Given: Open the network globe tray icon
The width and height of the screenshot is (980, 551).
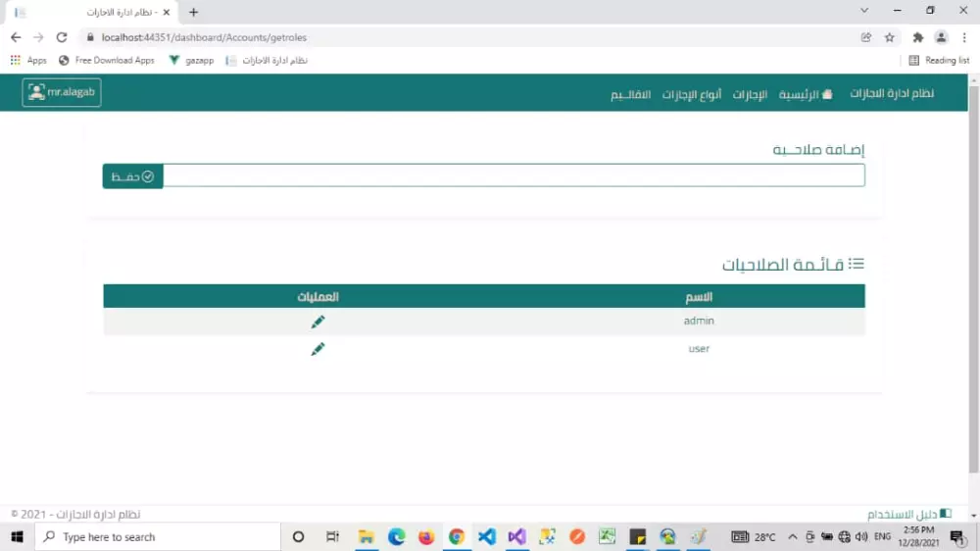Looking at the screenshot, I should pyautogui.click(x=845, y=536).
